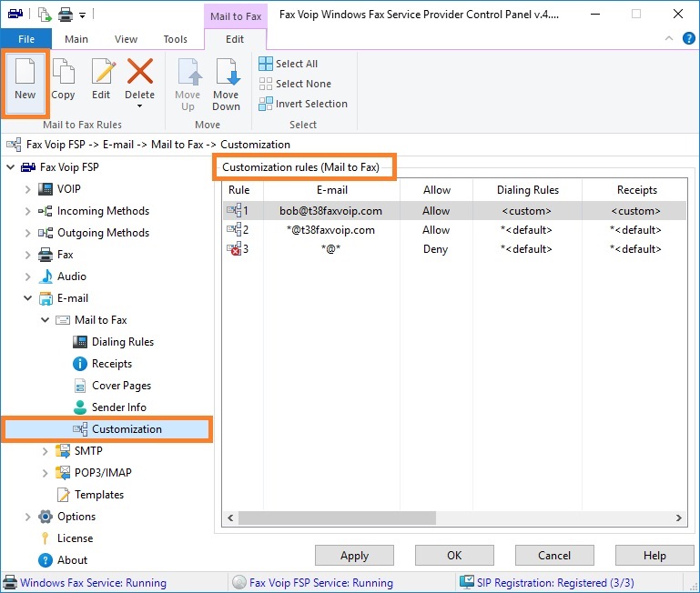Create a New Mail to Fax rule
Viewport: 700px width, 593px height.
tap(25, 84)
